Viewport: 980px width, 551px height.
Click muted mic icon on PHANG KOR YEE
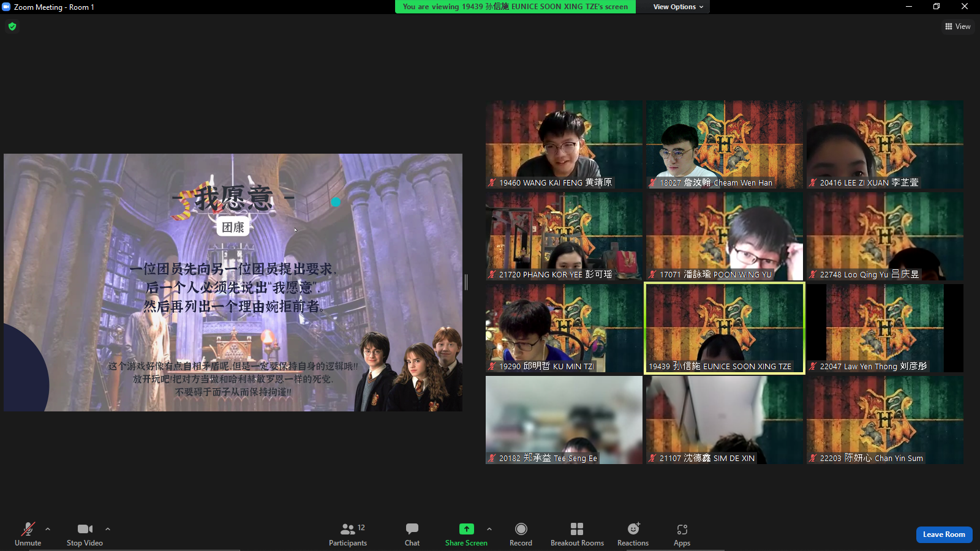click(492, 274)
